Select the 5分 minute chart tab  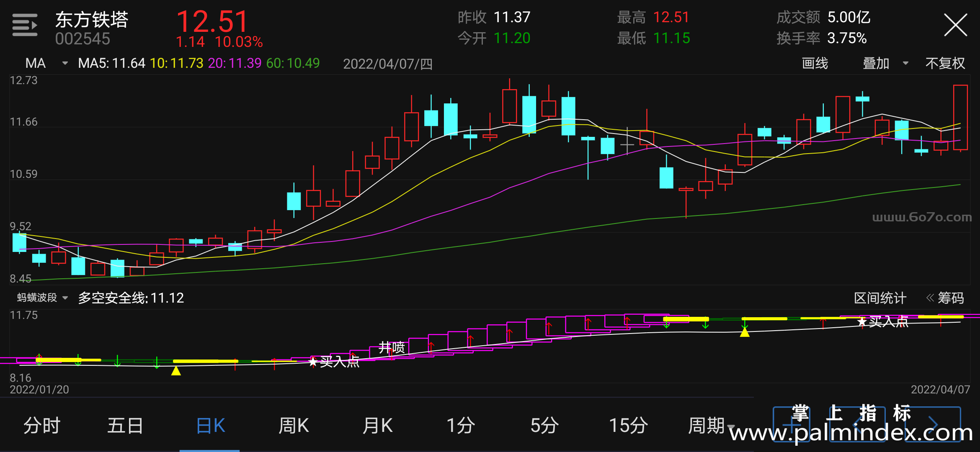click(x=544, y=425)
